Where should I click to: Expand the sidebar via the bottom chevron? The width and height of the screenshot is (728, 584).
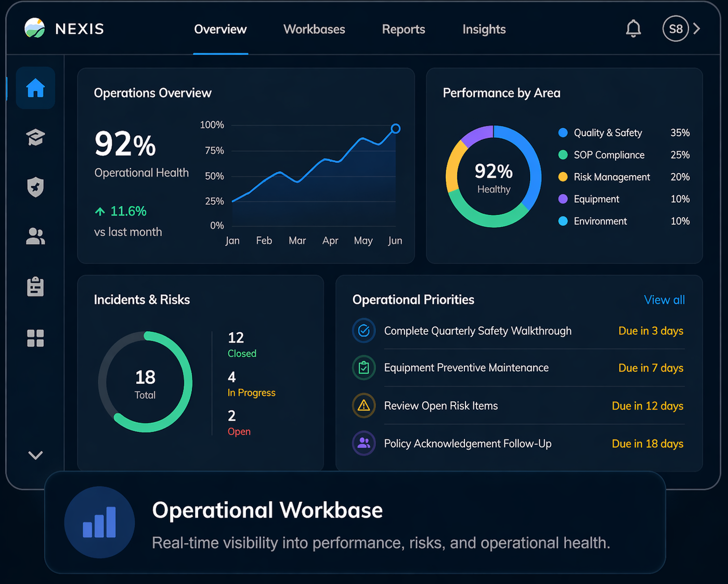click(35, 455)
